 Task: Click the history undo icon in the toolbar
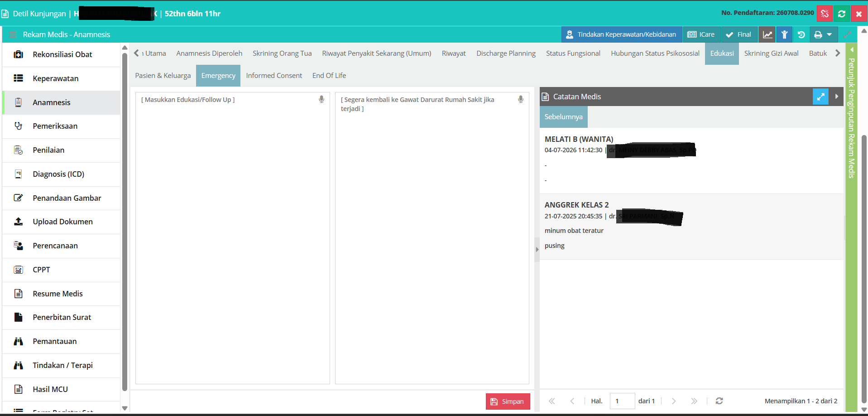click(801, 34)
